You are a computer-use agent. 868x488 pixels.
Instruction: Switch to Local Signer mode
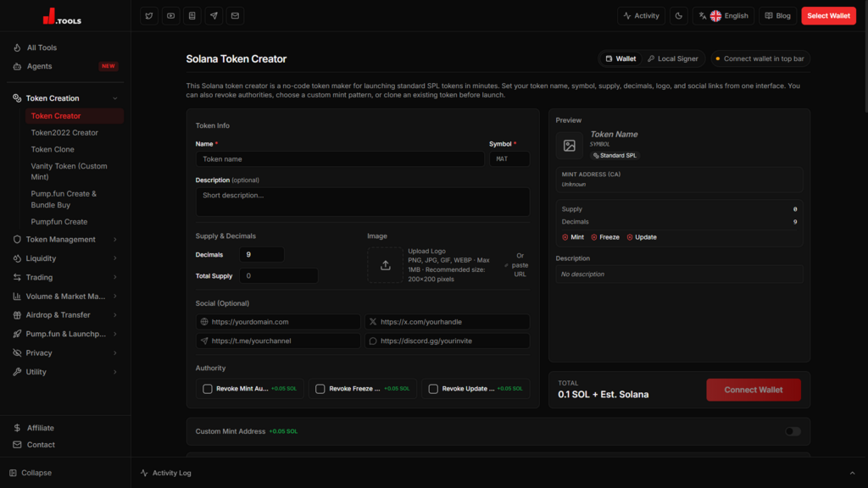click(x=672, y=58)
